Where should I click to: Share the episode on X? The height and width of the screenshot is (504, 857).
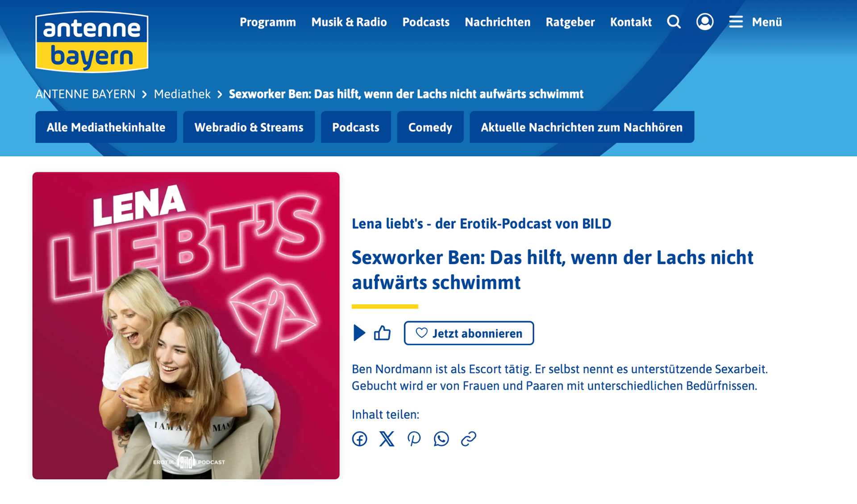click(387, 439)
